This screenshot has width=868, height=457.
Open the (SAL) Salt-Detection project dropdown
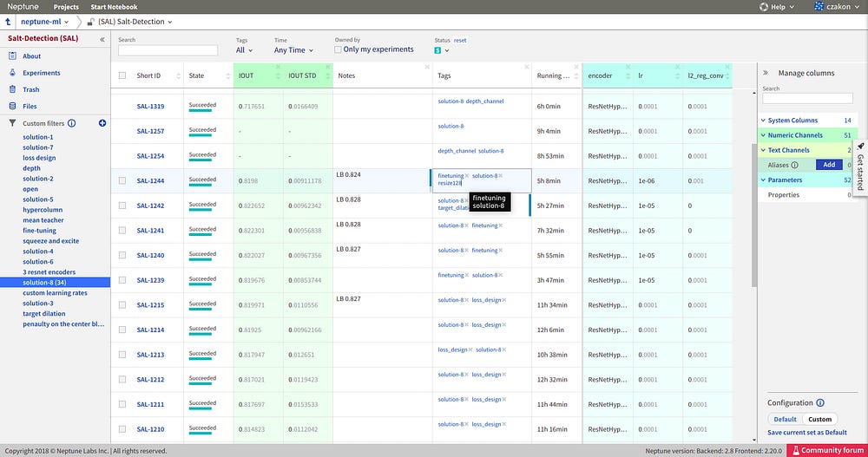(135, 22)
